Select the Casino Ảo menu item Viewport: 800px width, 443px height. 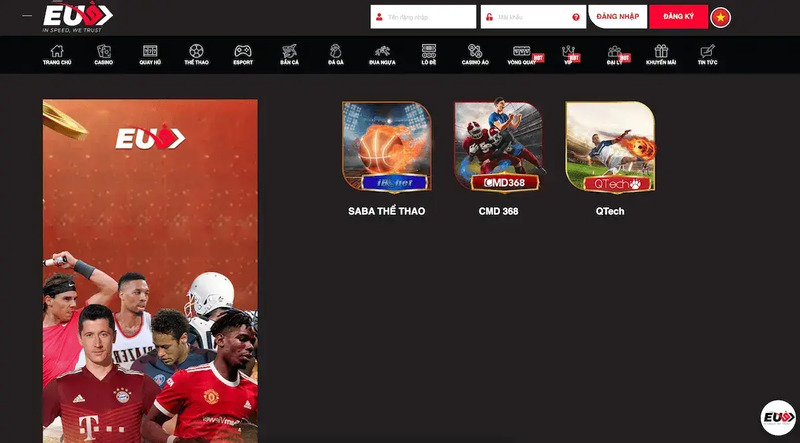[x=475, y=55]
